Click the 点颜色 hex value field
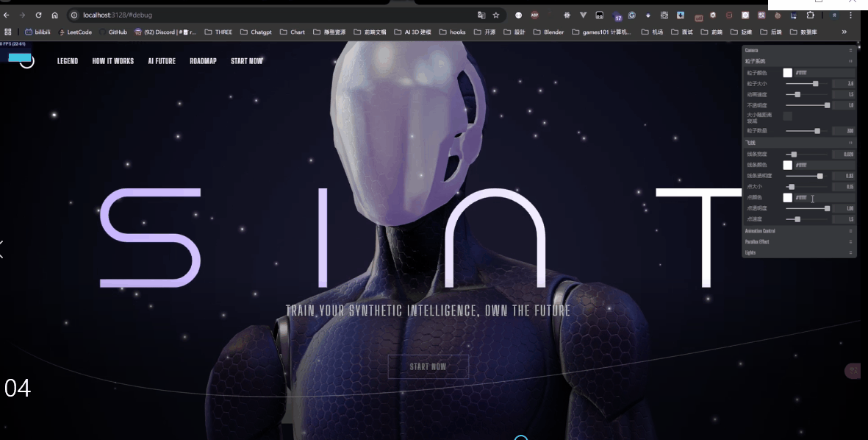Viewport: 868px width, 440px height. (824, 198)
